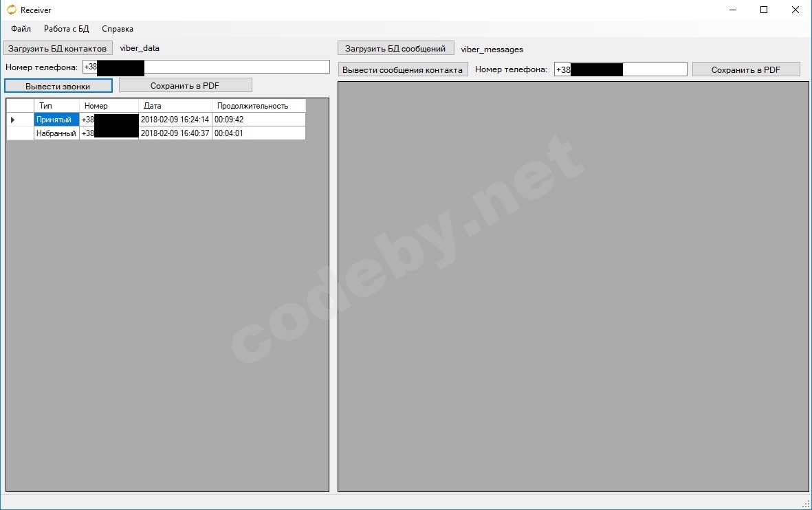Select duration cell 00:04:01
This screenshot has height=510, width=812.
coord(259,133)
